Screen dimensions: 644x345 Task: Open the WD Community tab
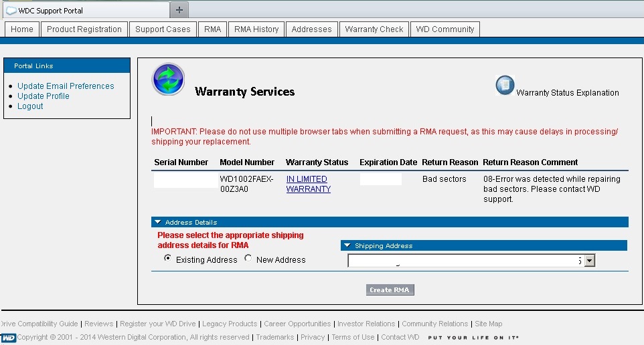tap(445, 29)
